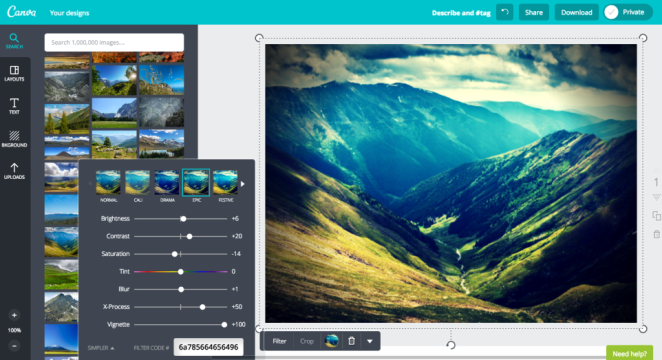Click the Vignette slider
The height and width of the screenshot is (360, 662).
181,325
